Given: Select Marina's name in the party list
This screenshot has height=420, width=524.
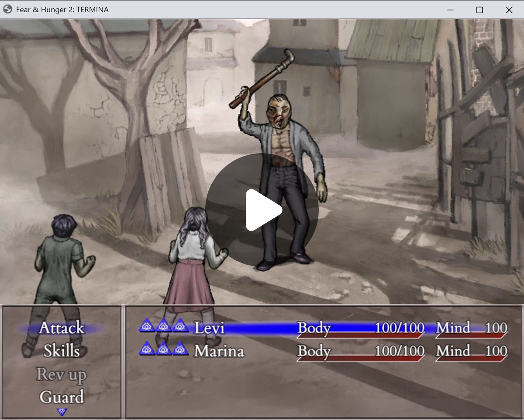Looking at the screenshot, I should (219, 351).
